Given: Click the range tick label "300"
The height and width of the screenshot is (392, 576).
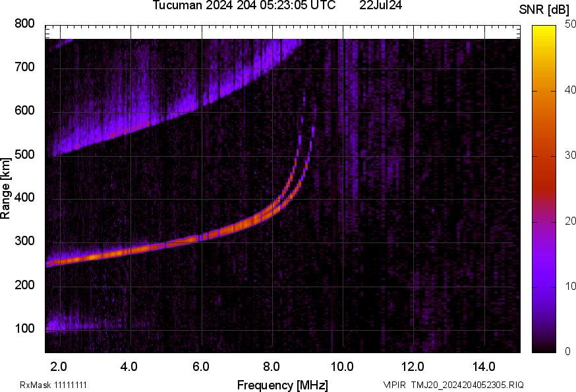Looking at the screenshot, I should (24, 241).
